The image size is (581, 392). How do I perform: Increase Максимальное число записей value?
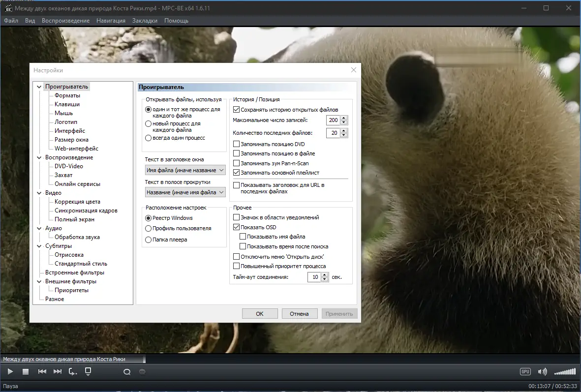click(x=344, y=118)
